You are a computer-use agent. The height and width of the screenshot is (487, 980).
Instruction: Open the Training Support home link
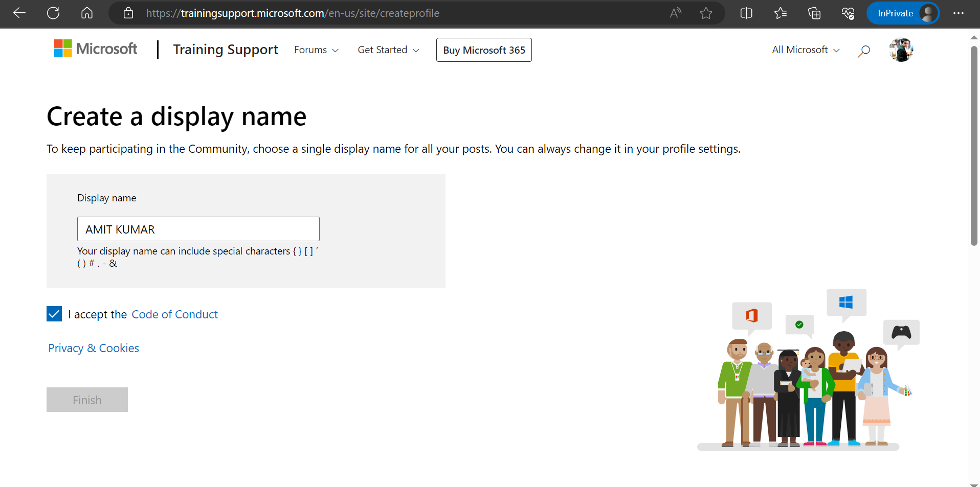226,50
